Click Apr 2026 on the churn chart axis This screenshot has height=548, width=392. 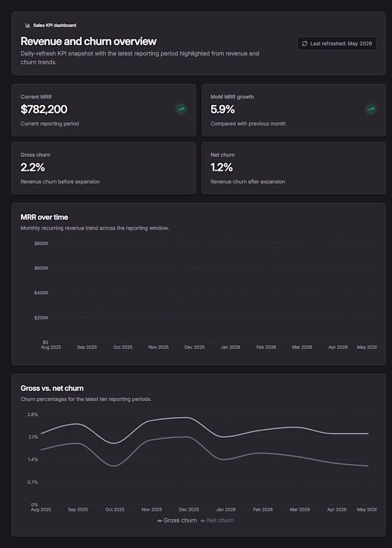pos(337,509)
